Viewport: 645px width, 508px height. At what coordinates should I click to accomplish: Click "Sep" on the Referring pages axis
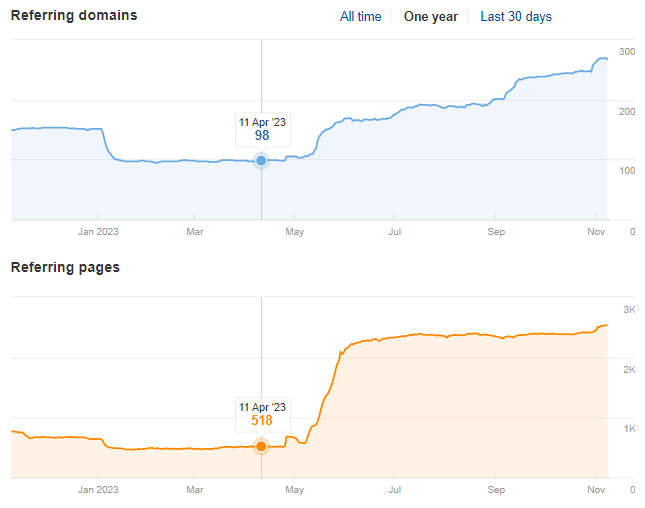click(x=496, y=490)
